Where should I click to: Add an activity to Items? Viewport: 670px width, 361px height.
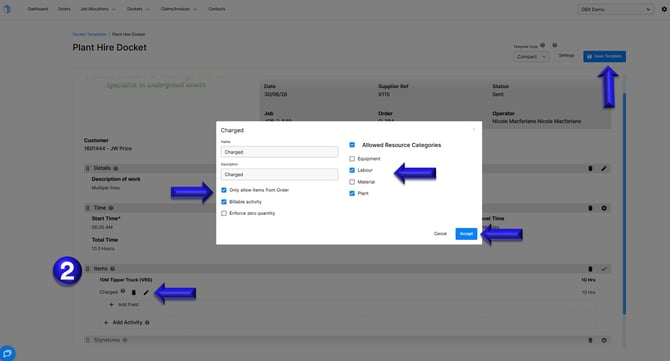(123, 323)
